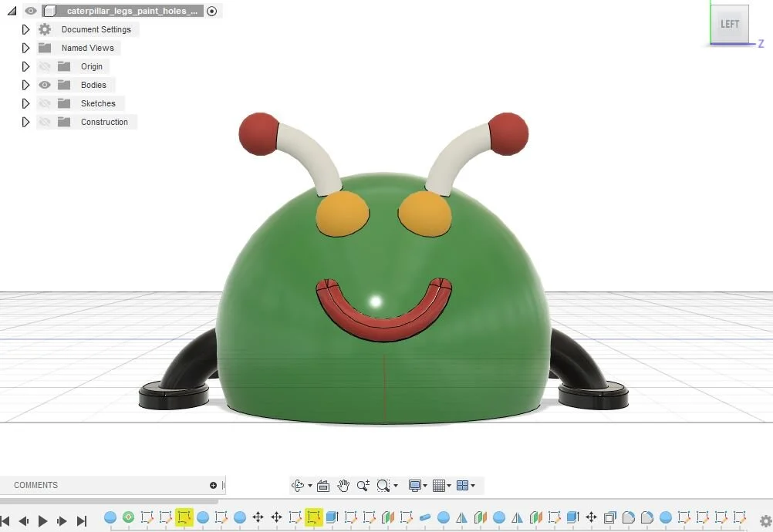Image resolution: width=773 pixels, height=532 pixels.
Task: Click the Construction folder icon
Action: pos(64,122)
